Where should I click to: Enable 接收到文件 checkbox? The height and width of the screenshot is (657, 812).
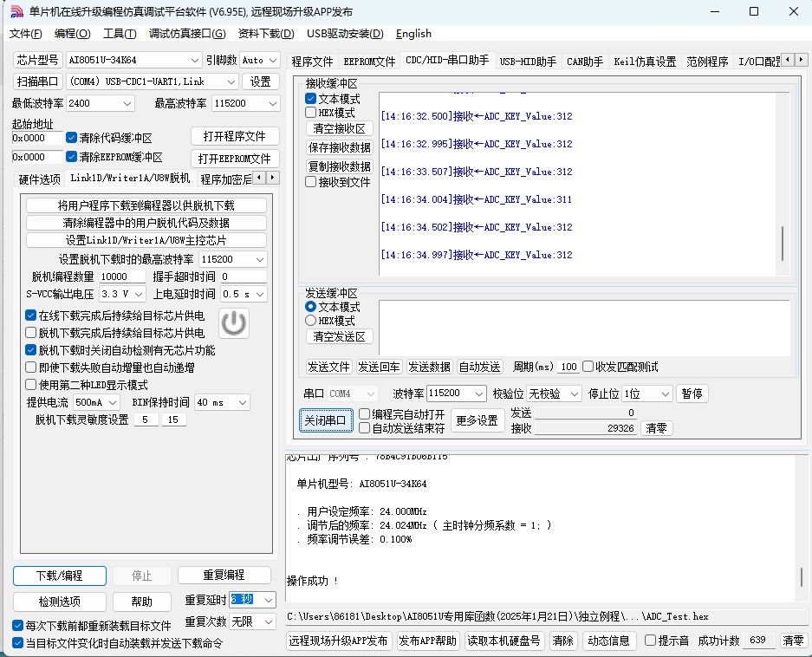click(311, 182)
